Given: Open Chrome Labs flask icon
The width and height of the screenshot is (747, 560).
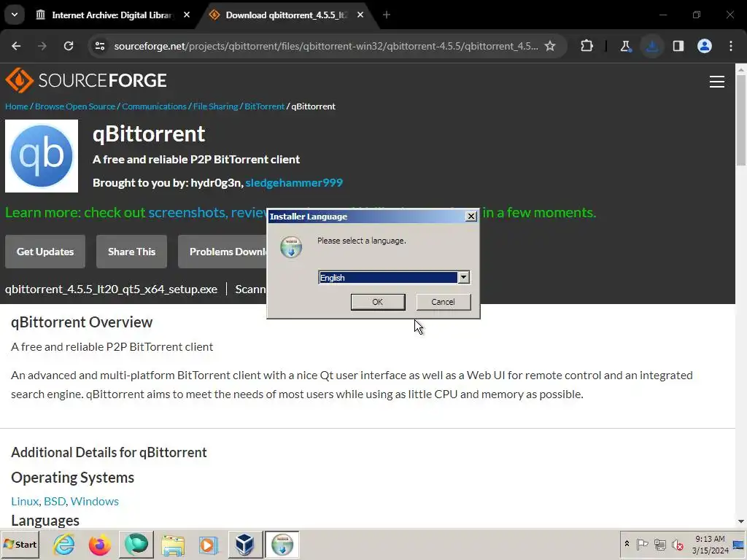Looking at the screenshot, I should click(x=625, y=46).
